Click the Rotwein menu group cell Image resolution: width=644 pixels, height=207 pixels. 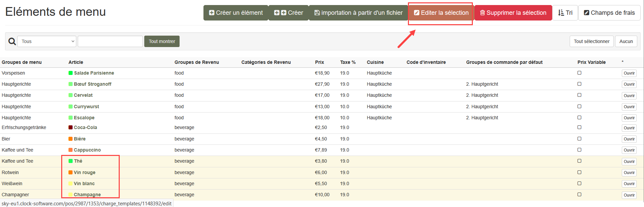[10, 172]
